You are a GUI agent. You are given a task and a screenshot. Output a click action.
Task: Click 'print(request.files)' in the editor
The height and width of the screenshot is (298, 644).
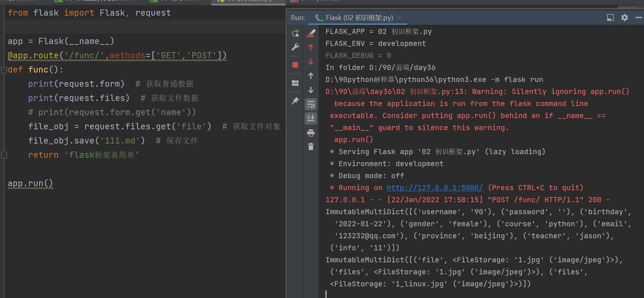click(79, 98)
